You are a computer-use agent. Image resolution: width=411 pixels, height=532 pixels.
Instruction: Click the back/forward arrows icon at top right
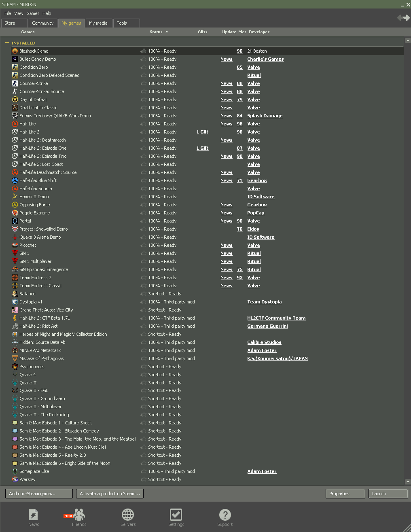[403, 18]
